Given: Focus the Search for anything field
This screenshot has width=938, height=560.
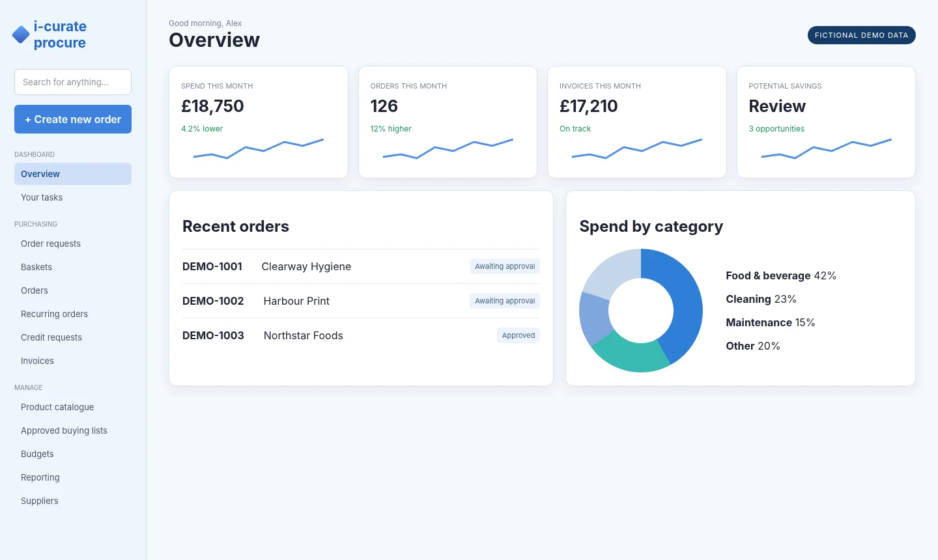Looking at the screenshot, I should pyautogui.click(x=73, y=82).
